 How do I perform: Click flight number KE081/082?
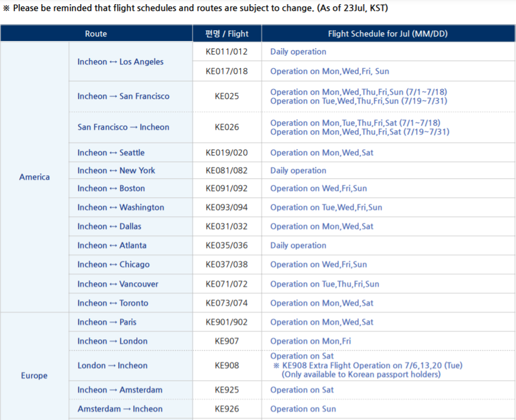coord(226,170)
